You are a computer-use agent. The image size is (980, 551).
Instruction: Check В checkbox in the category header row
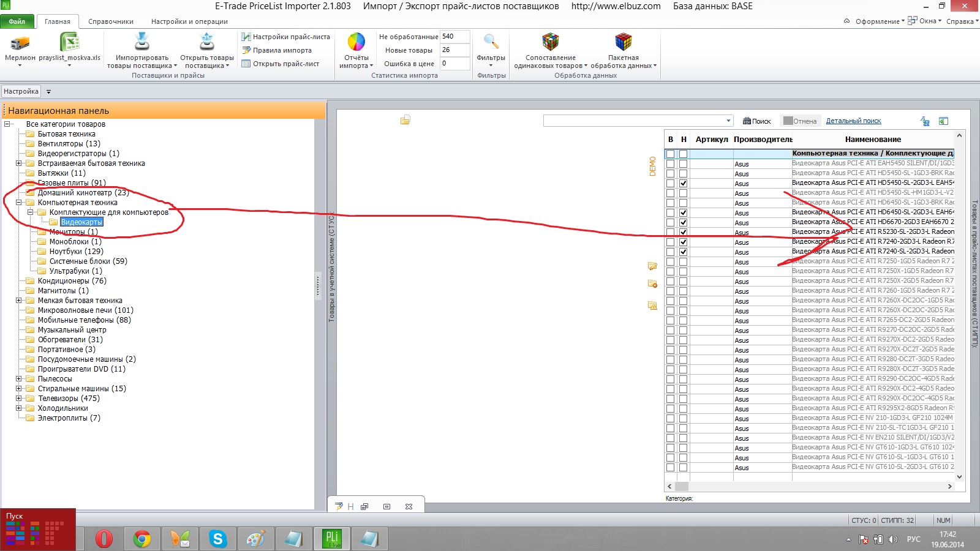click(671, 154)
